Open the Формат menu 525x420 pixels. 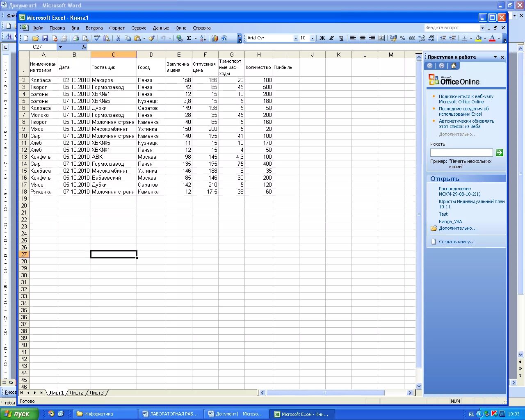[117, 28]
